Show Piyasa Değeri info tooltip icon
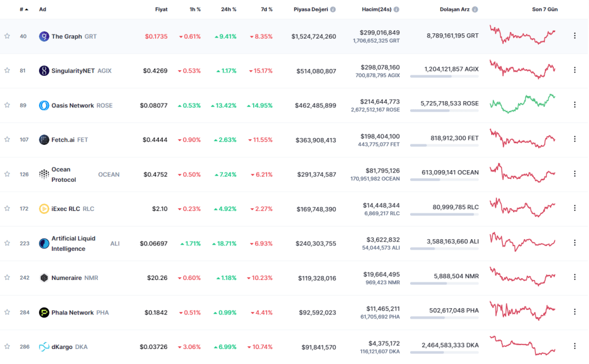This screenshot has width=589, height=364. pos(333,9)
